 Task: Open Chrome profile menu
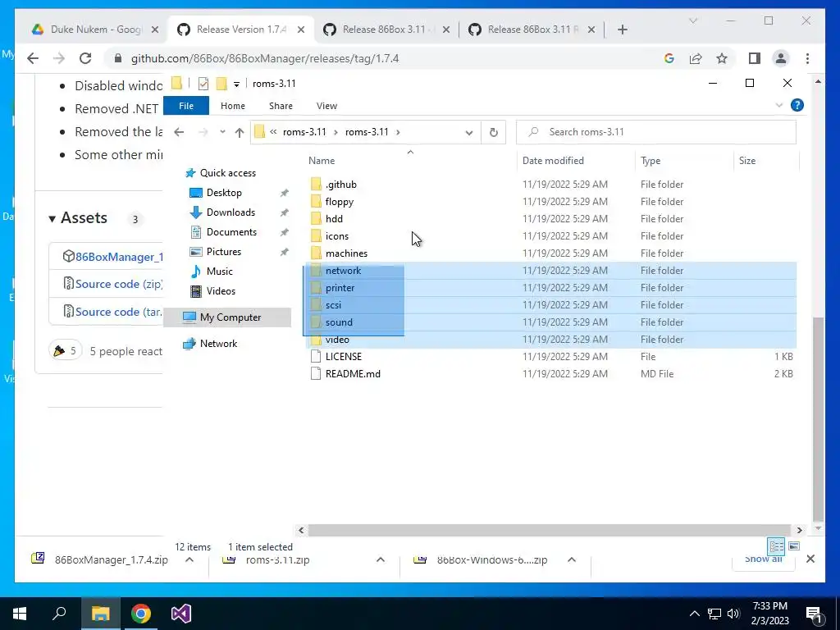point(781,58)
